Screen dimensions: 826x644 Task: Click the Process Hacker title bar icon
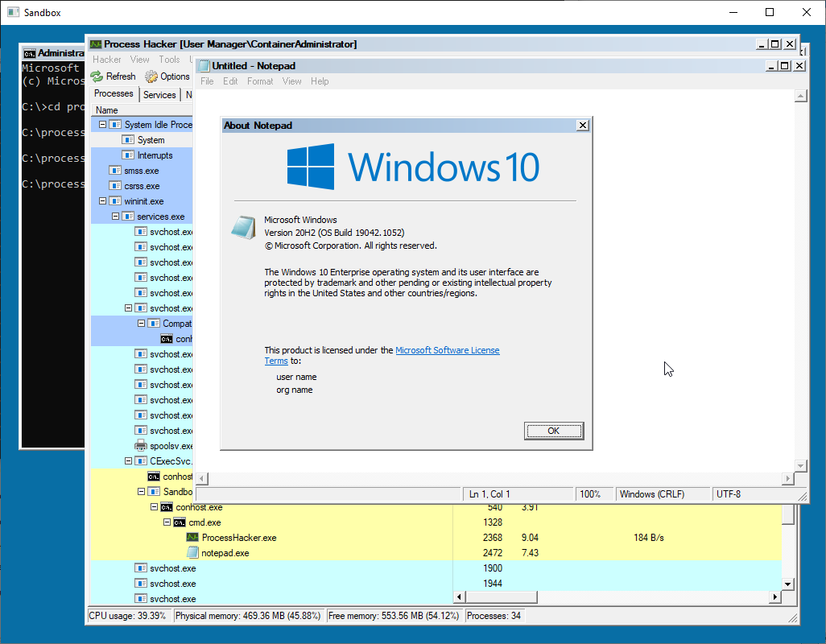coord(95,44)
